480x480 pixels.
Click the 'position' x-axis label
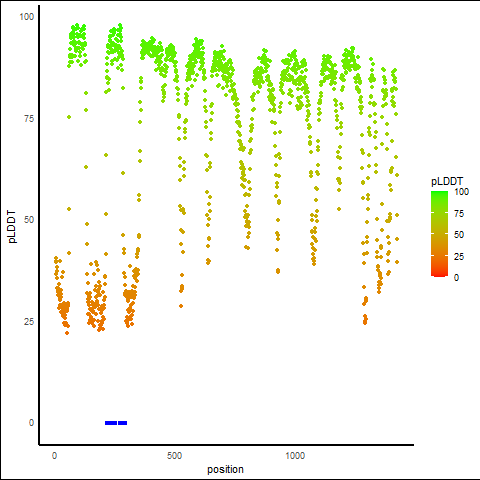click(x=225, y=469)
